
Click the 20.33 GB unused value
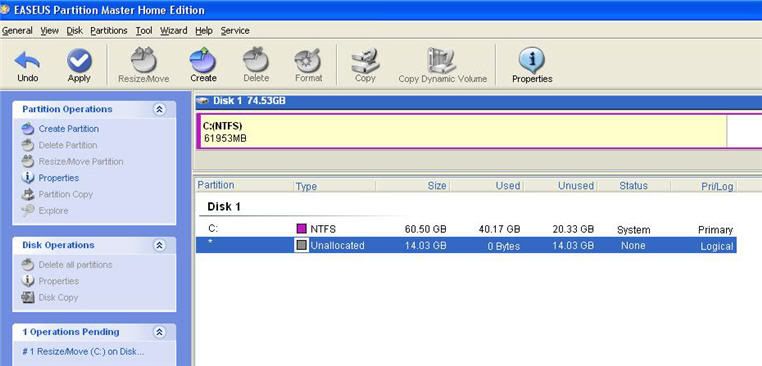point(573,229)
